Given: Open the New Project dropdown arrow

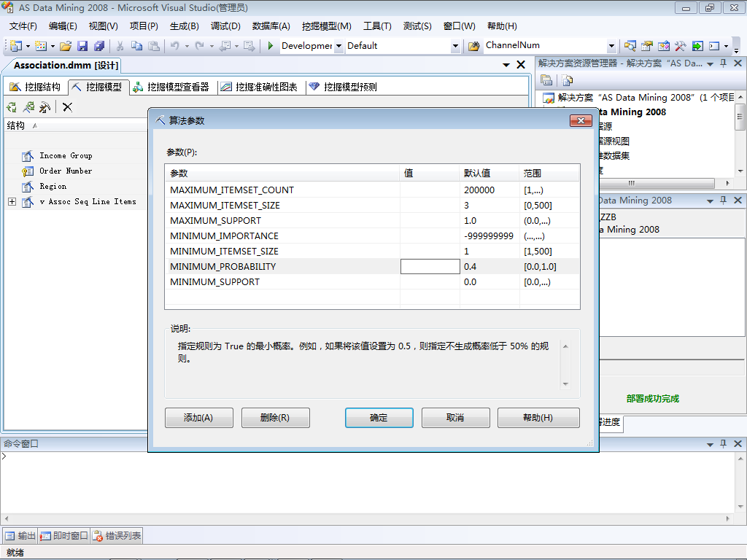Looking at the screenshot, I should tap(28, 46).
